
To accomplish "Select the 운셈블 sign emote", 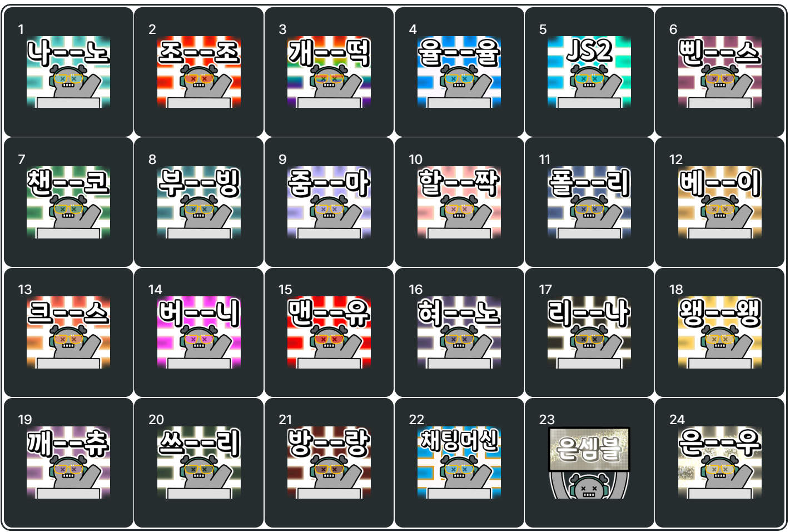I will coord(589,462).
